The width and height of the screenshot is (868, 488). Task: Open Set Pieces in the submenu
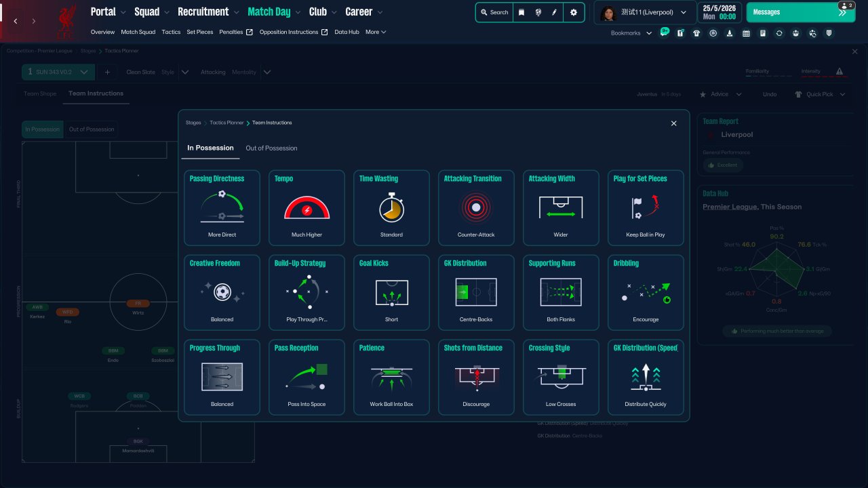click(200, 32)
